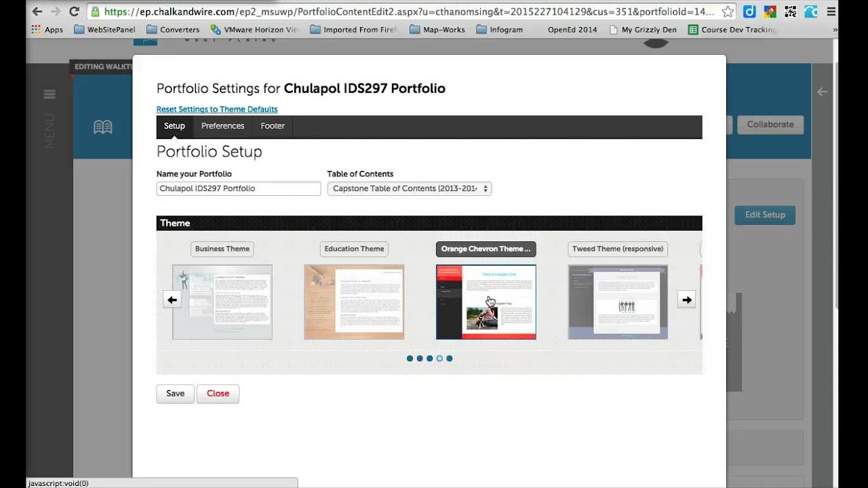This screenshot has height=488, width=868.
Task: Click the QR code extension icon
Action: (790, 12)
